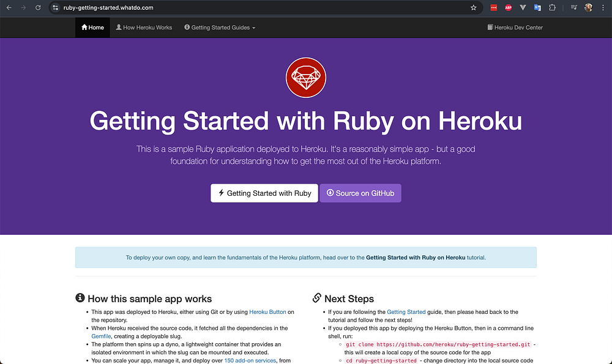
Task: Click the Source on GitHub button
Action: coord(360,193)
